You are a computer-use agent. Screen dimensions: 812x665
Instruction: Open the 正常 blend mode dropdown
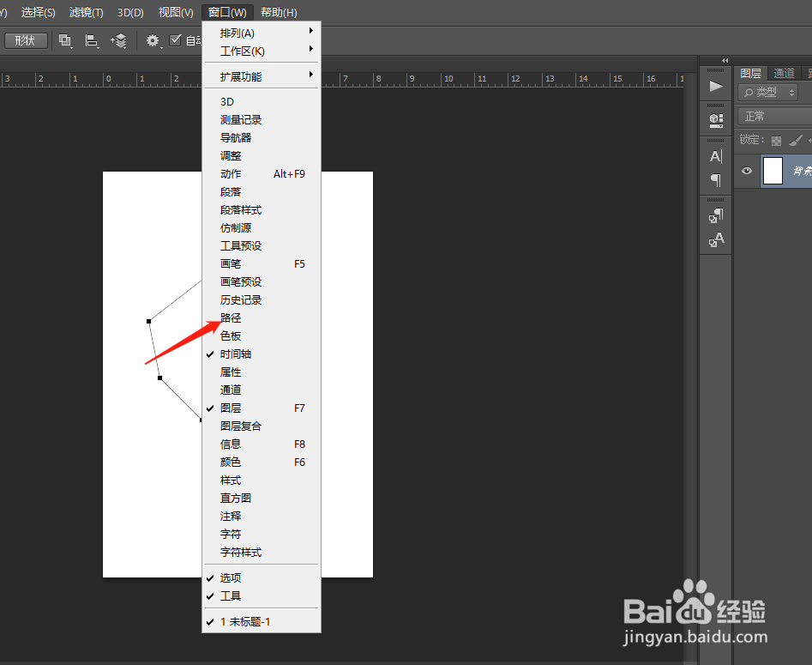pyautogui.click(x=772, y=114)
